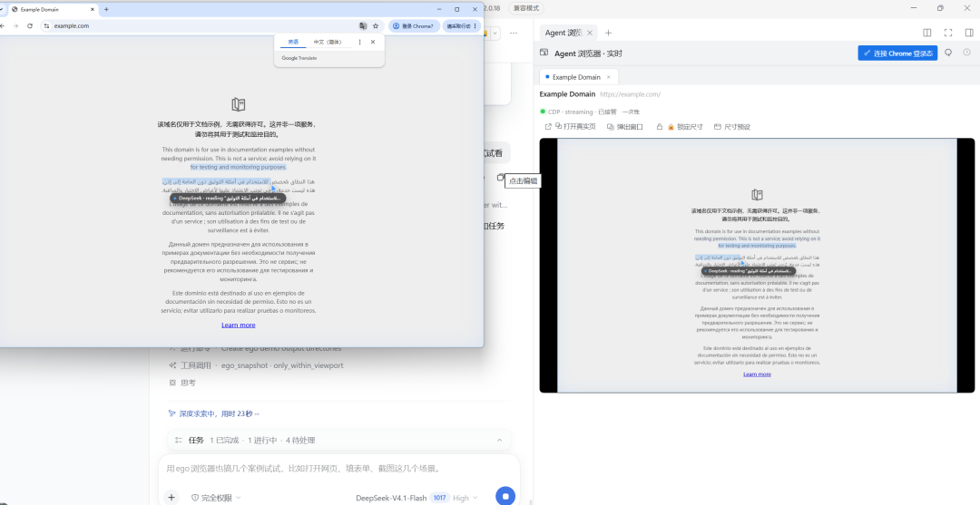Open site info icon beside example.com
This screenshot has width=980, height=505.
tap(46, 26)
